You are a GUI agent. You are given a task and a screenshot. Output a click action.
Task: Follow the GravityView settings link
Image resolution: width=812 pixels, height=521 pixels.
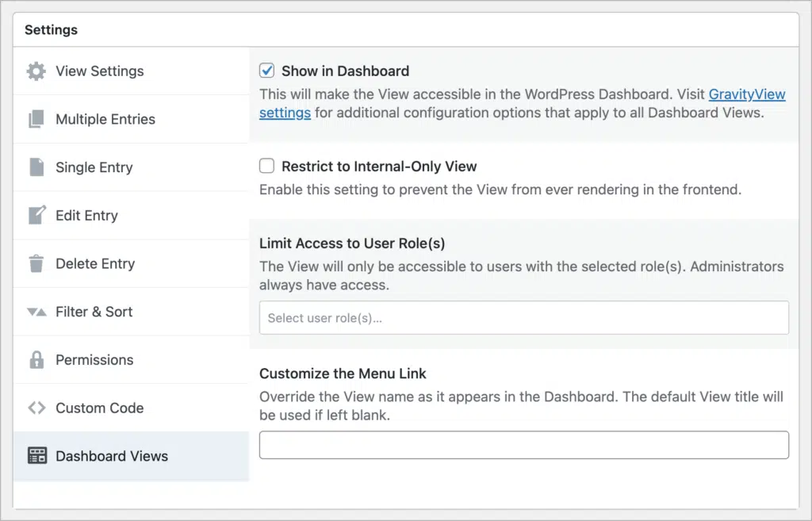click(747, 94)
